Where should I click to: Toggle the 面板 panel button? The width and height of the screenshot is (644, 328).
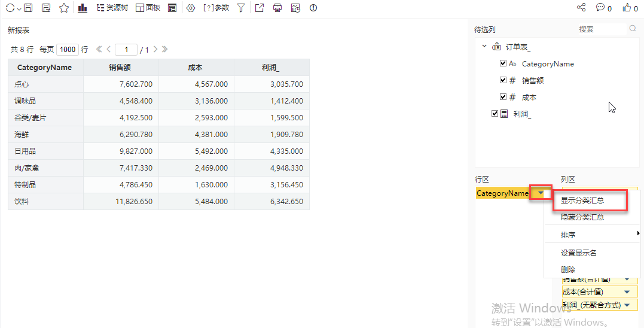[x=148, y=8]
